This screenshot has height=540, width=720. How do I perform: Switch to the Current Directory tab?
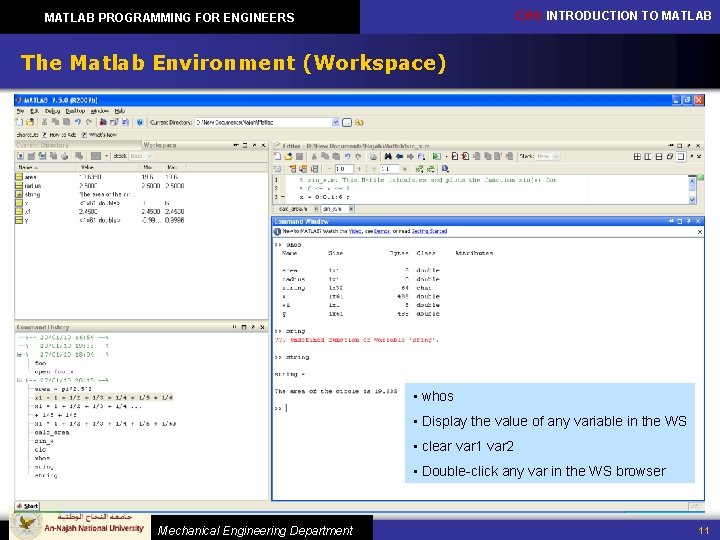[43, 145]
